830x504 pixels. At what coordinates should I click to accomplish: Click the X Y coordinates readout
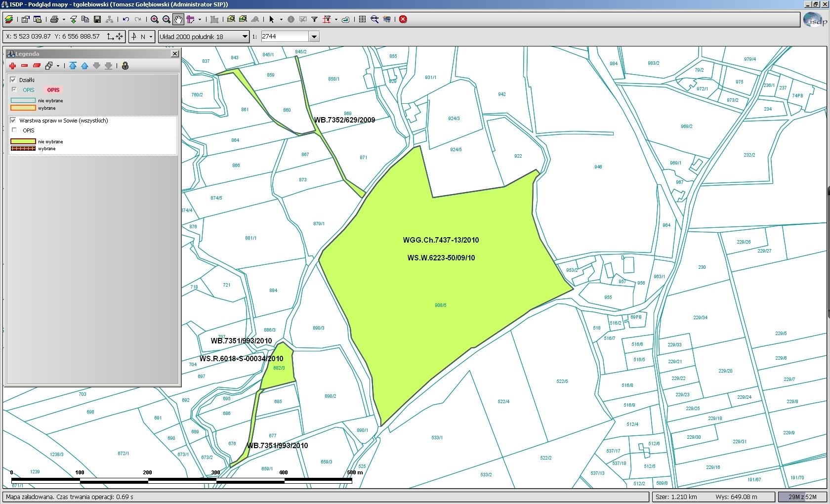pyautogui.click(x=53, y=37)
